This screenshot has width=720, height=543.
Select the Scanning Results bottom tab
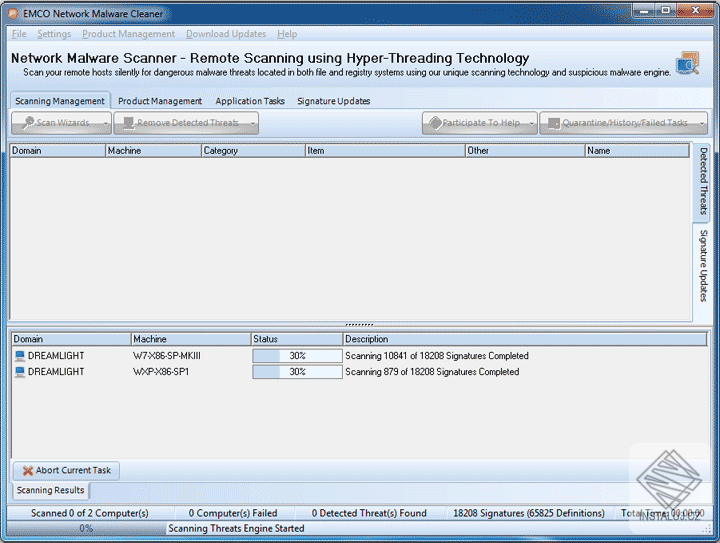[x=51, y=490]
